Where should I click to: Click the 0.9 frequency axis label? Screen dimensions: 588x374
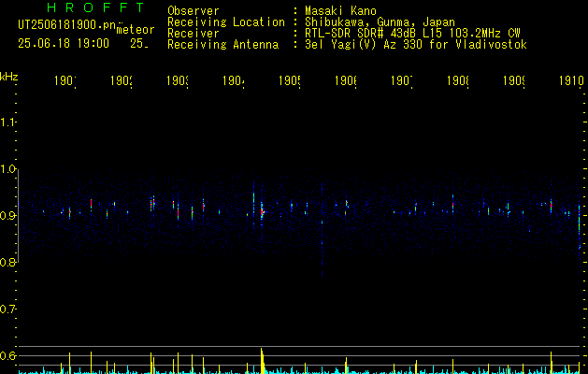8,215
